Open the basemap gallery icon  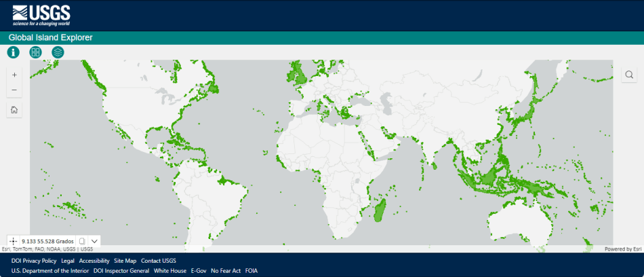coord(35,52)
